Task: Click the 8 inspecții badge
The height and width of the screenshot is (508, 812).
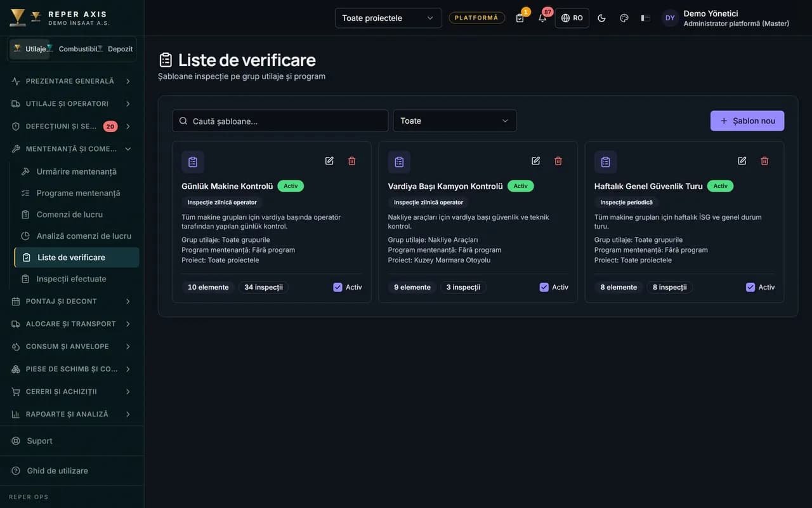Action: [669, 287]
